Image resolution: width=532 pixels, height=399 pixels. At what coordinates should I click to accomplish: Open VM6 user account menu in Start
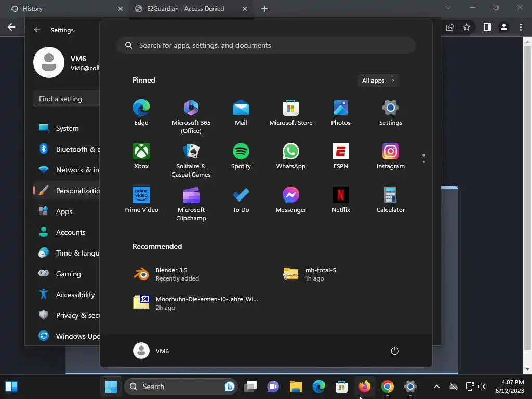[151, 351]
